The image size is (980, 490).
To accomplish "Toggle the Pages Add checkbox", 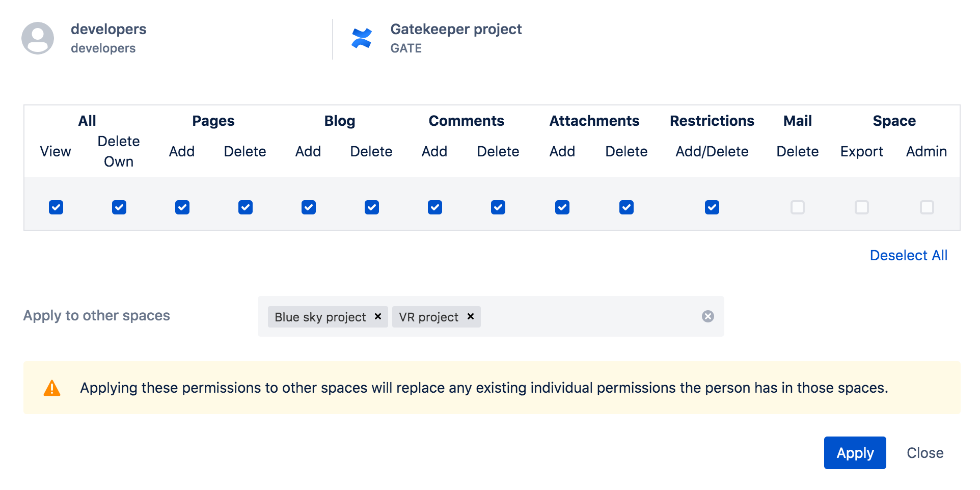I will (182, 207).
